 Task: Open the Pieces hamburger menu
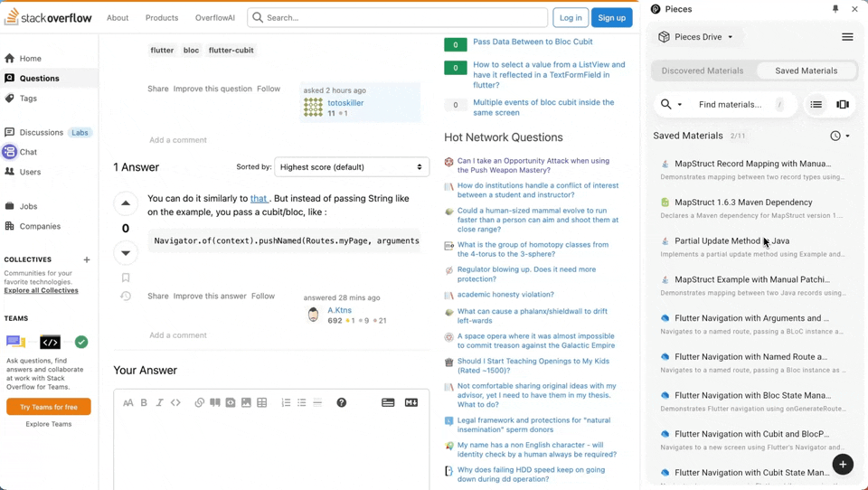pos(847,37)
